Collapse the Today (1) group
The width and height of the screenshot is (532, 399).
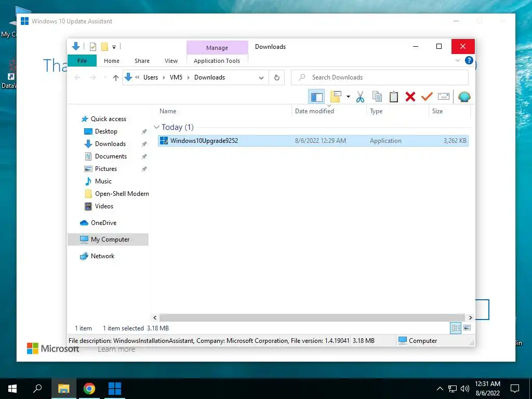pos(156,127)
